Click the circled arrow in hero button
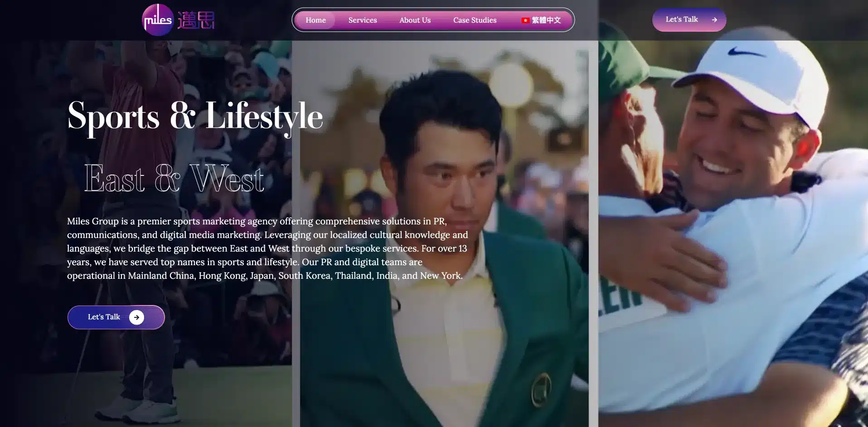Screen dimensions: 868x427 (x=136, y=317)
